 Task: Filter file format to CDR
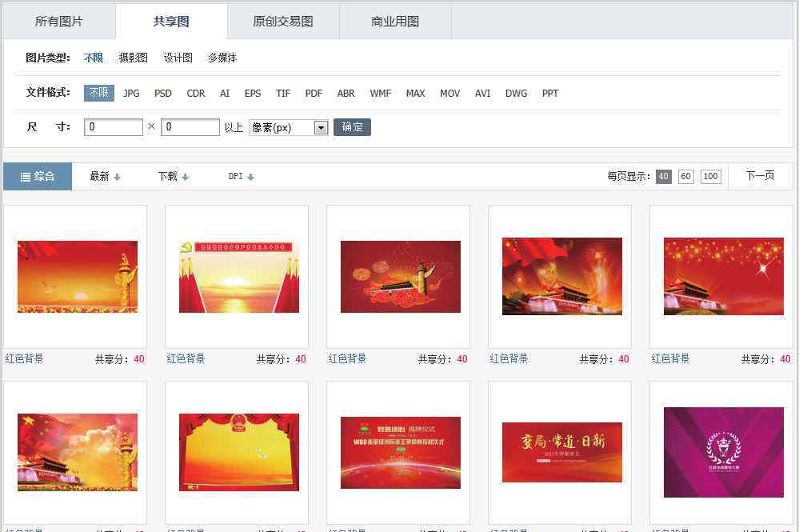tap(196, 94)
